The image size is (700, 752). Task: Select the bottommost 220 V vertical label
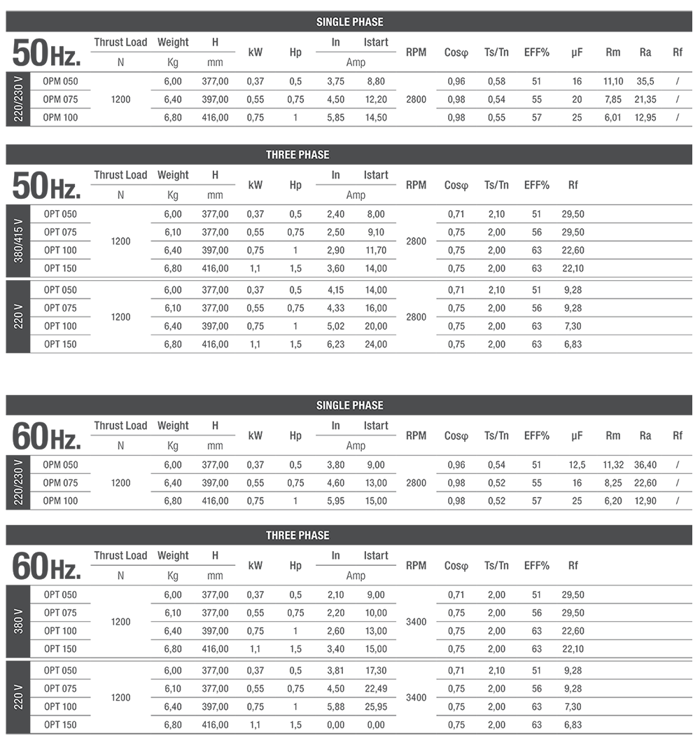pos(19,697)
